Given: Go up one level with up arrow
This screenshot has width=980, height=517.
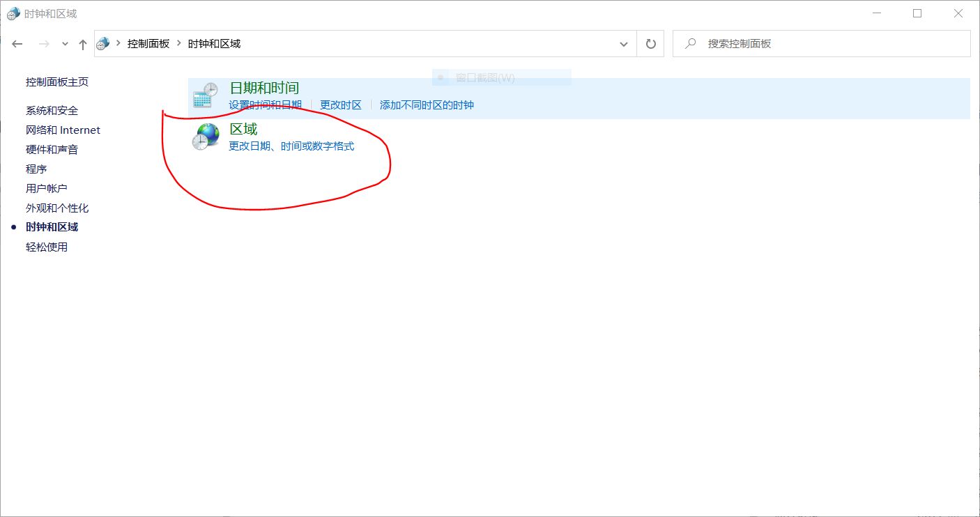Looking at the screenshot, I should 83,44.
